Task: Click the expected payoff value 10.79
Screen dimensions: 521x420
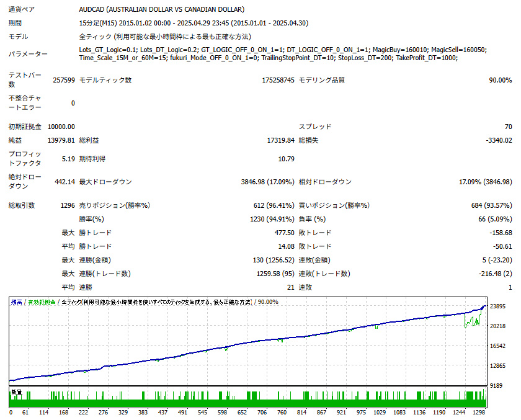Action: 286,159
